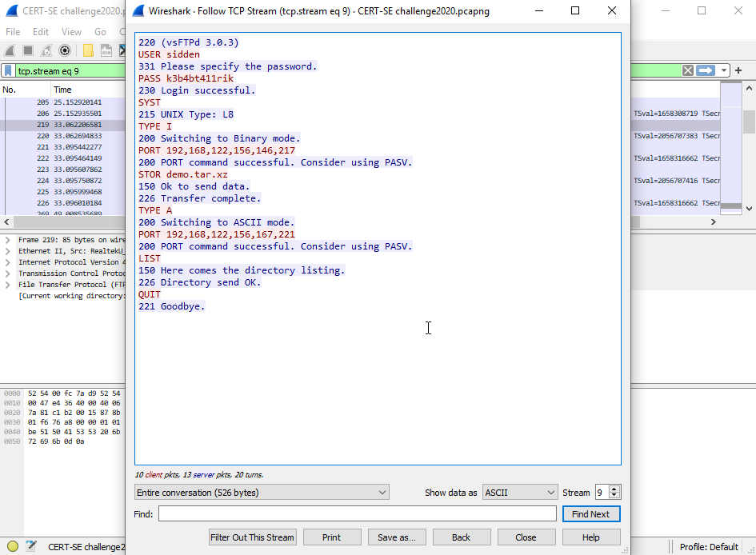The width and height of the screenshot is (756, 555).
Task: Click Filter Out This Stream button
Action: [x=252, y=537]
